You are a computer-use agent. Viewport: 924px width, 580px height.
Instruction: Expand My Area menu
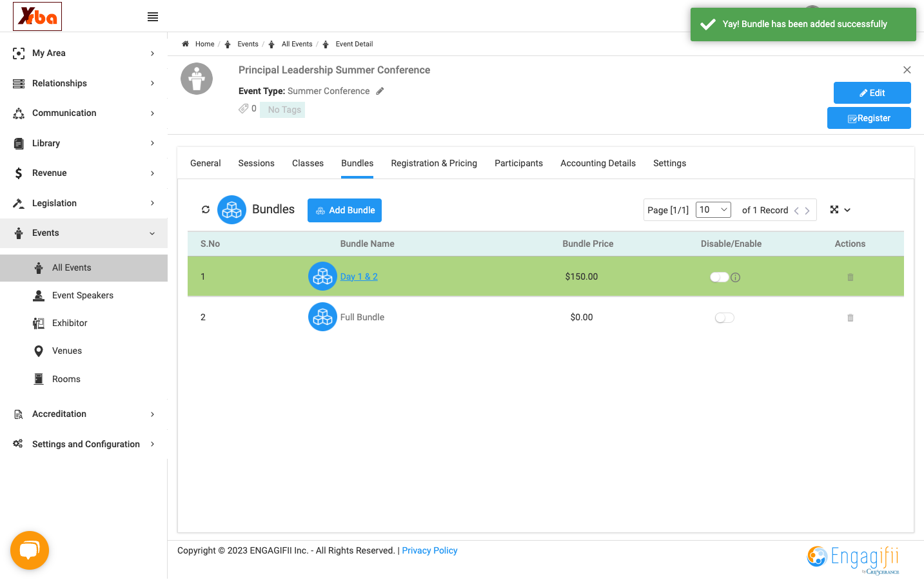pyautogui.click(x=84, y=53)
